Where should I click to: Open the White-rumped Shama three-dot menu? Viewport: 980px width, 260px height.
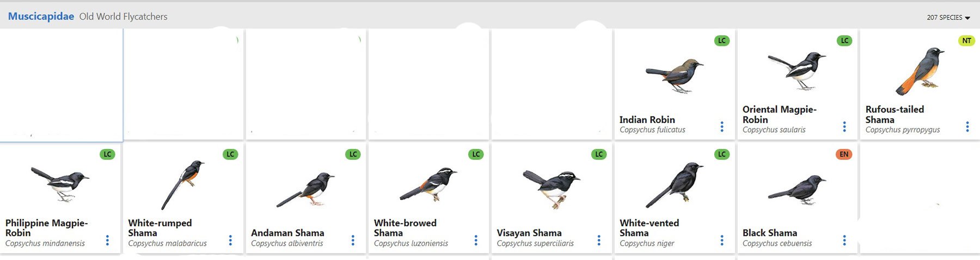230,240
